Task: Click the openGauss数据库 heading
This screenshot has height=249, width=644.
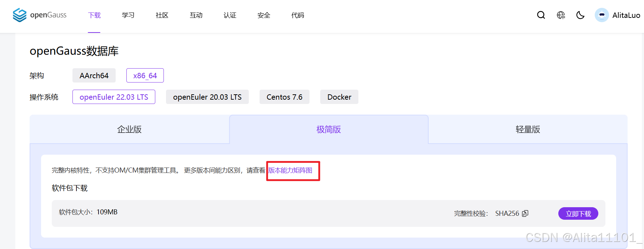Action: (74, 51)
